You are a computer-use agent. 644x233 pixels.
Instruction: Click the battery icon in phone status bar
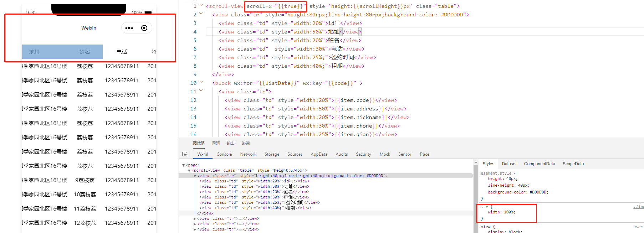point(149,12)
